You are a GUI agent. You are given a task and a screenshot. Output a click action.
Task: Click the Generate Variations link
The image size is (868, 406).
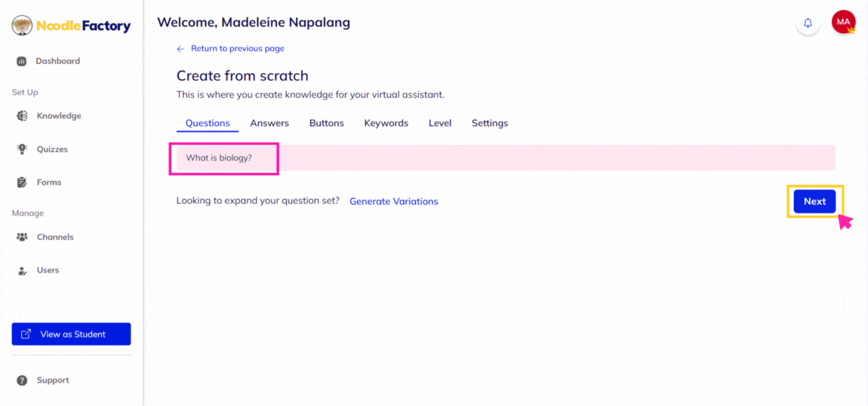(393, 201)
